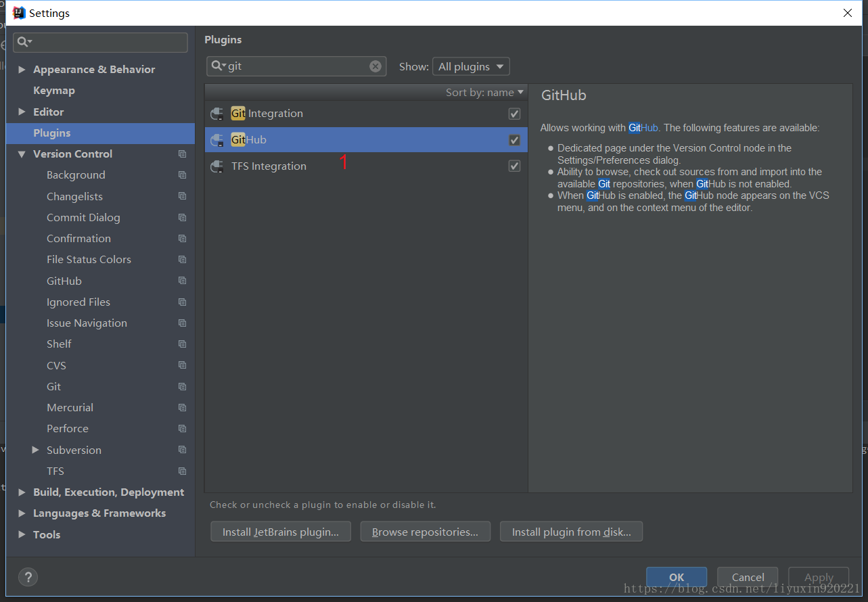The height and width of the screenshot is (602, 868).
Task: Click project-level icon beside Changelists
Action: (x=182, y=196)
